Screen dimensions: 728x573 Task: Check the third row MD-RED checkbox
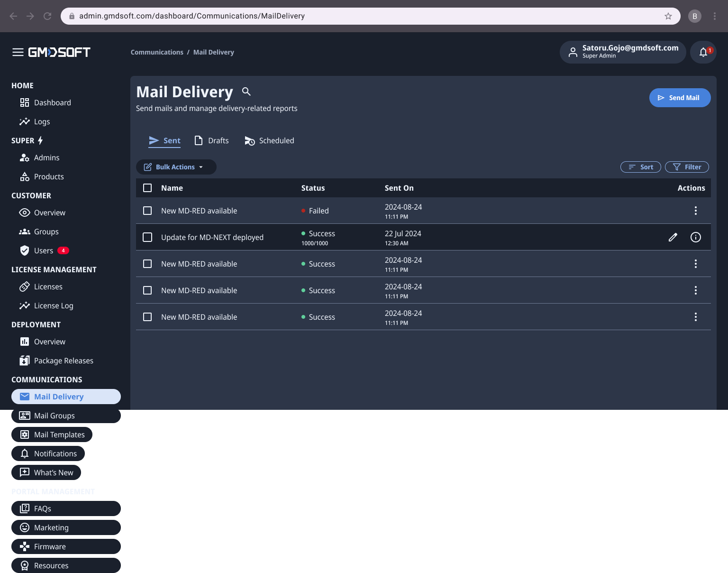(147, 264)
